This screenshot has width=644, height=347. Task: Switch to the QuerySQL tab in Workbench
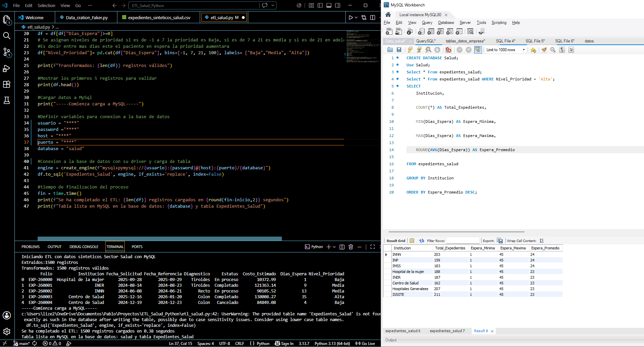426,41
